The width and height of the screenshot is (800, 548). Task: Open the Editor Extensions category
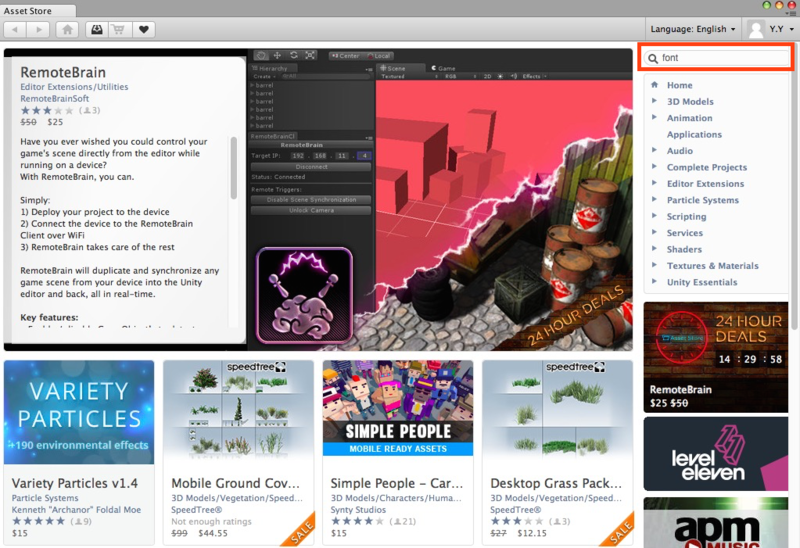point(705,184)
